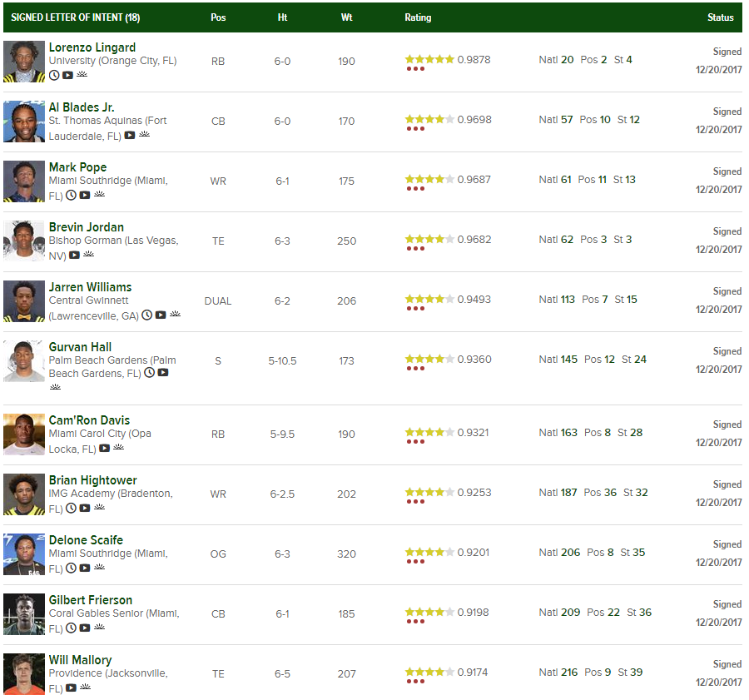This screenshot has height=700, width=749.
Task: Click the clock timeline icon for Brian Hightower
Action: (71, 508)
